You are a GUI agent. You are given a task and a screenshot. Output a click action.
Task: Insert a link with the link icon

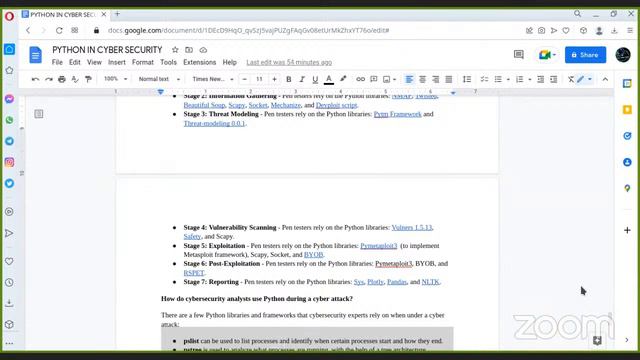(360, 79)
